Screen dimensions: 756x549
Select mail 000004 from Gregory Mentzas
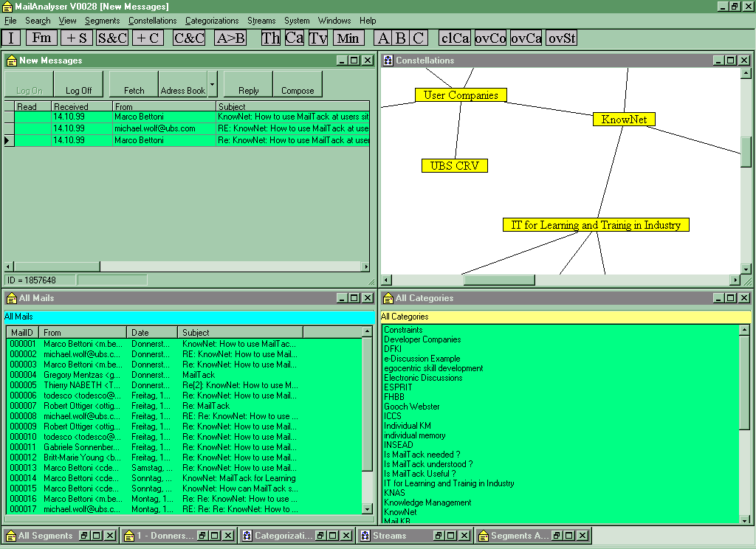[185, 375]
